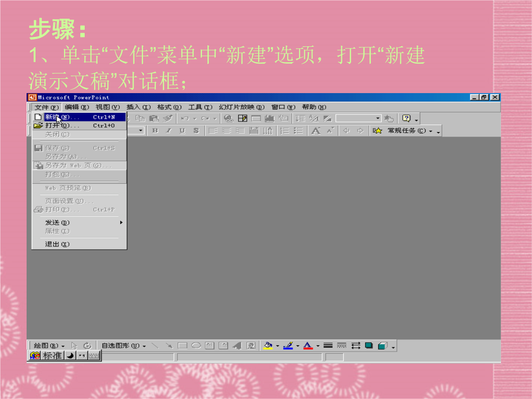Select the Free Rotate tool
Viewport: 532px width, 399px height.
point(88,346)
